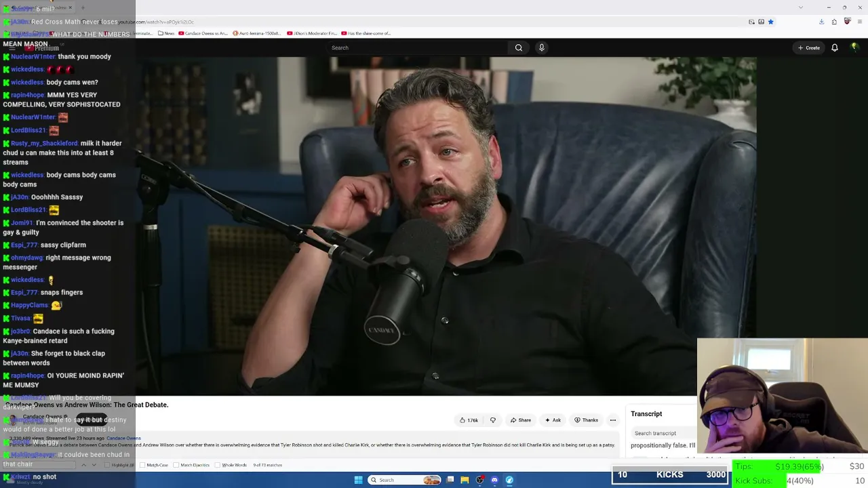Open the browser extensions puzzle icon
The height and width of the screenshot is (488, 868).
pos(834,22)
